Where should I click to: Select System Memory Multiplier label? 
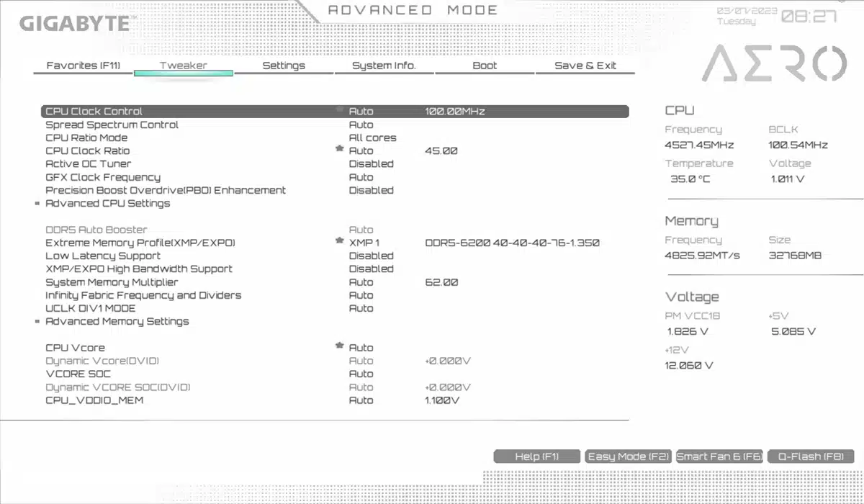tap(112, 282)
